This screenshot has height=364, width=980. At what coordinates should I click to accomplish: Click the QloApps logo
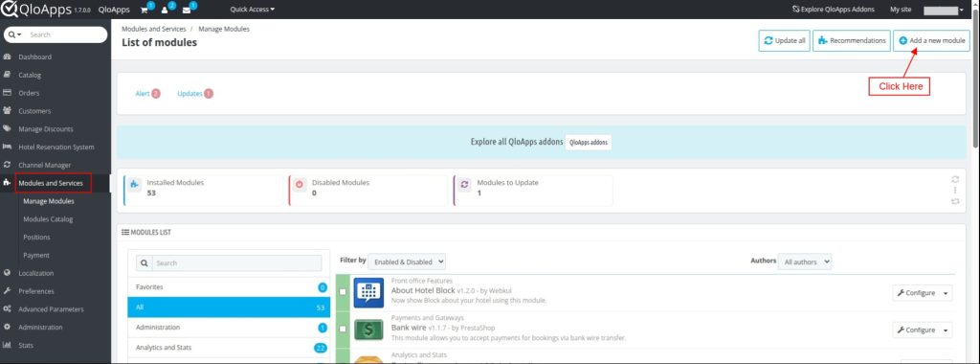click(36, 10)
